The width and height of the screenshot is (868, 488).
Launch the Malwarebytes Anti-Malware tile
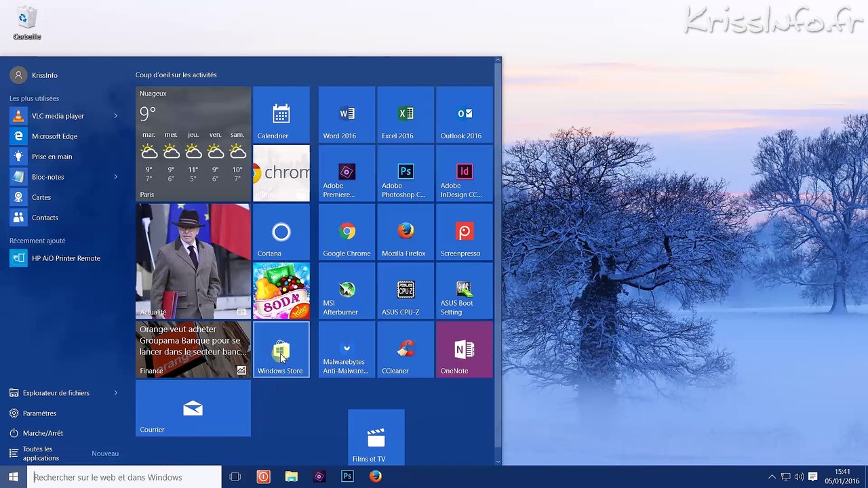click(x=347, y=350)
